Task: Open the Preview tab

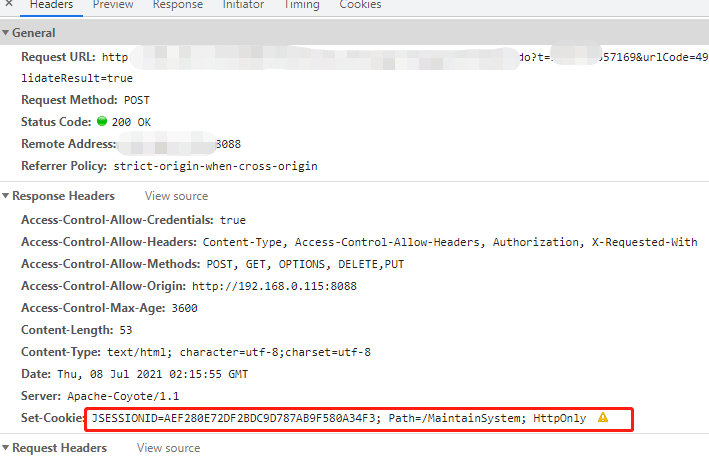Action: pyautogui.click(x=113, y=5)
